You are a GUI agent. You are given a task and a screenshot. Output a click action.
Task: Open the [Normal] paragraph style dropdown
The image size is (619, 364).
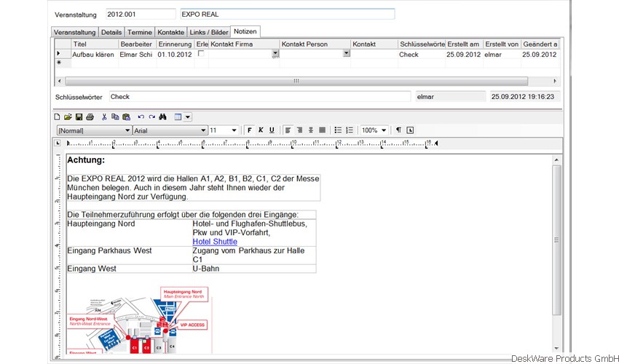127,130
